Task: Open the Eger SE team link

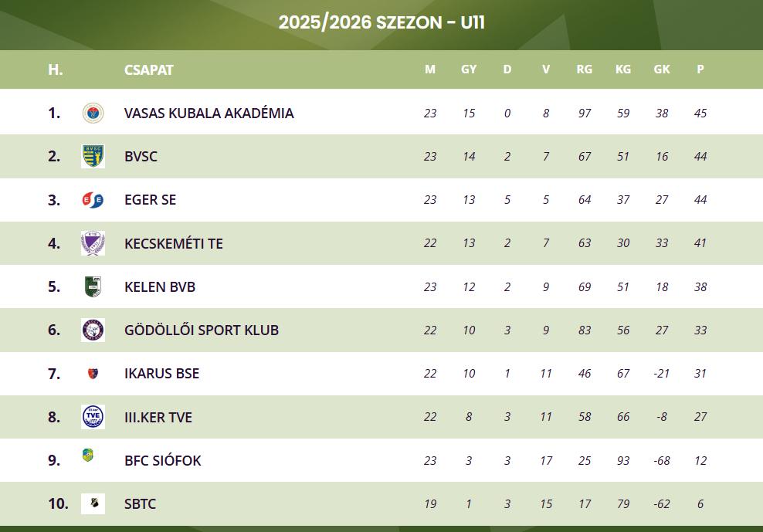Action: pos(150,200)
